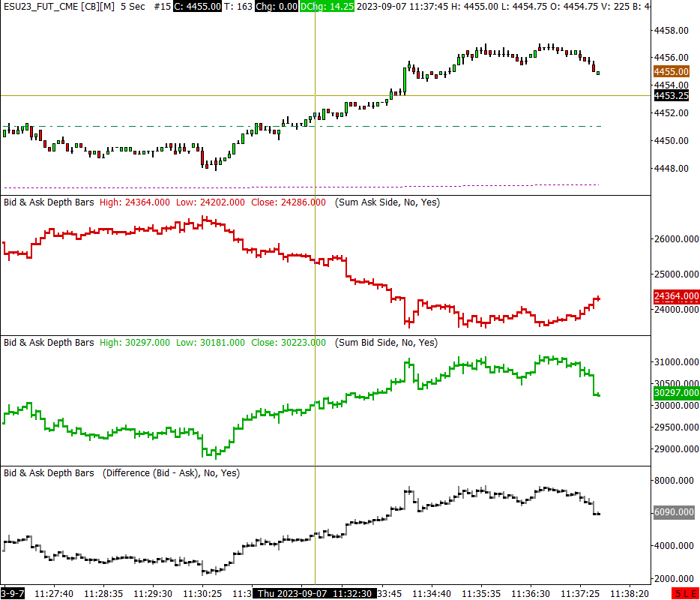Click the 31000.000 bid depth scale label
Screen dimensions: 700x600
676,362
